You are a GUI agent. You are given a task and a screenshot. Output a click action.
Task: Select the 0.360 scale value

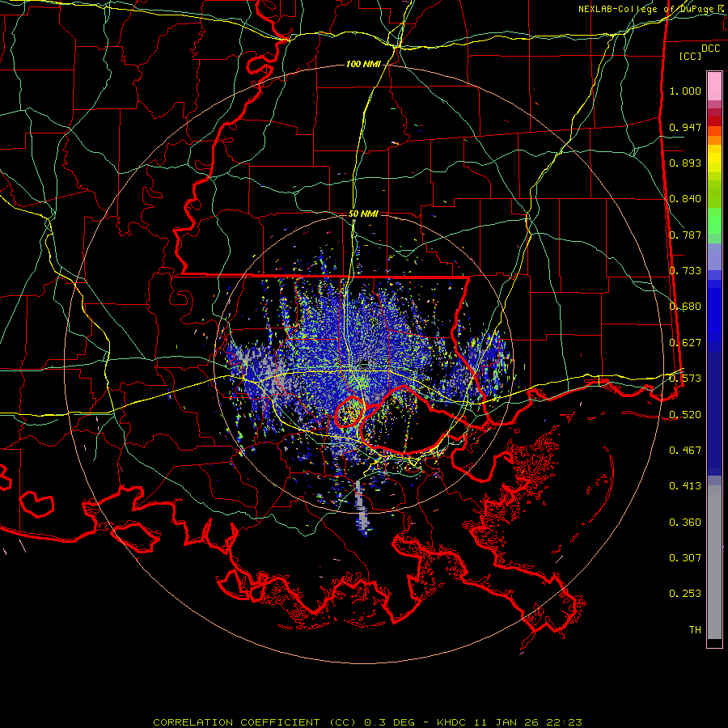tap(685, 523)
